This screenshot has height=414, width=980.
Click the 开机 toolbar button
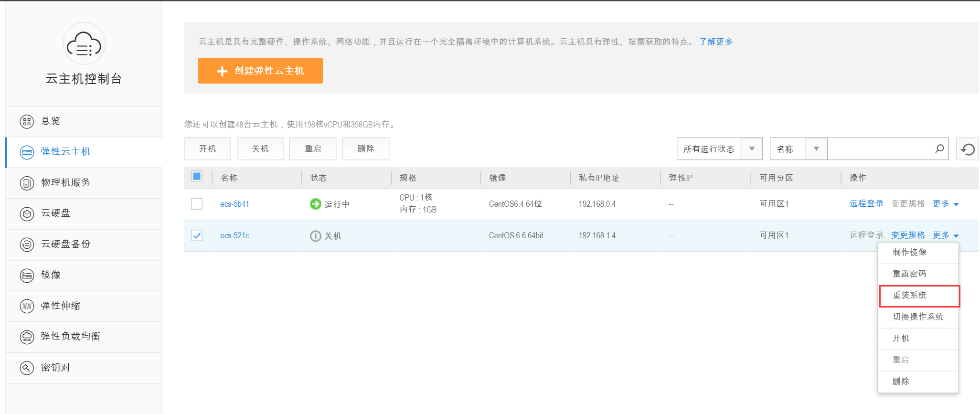click(207, 149)
